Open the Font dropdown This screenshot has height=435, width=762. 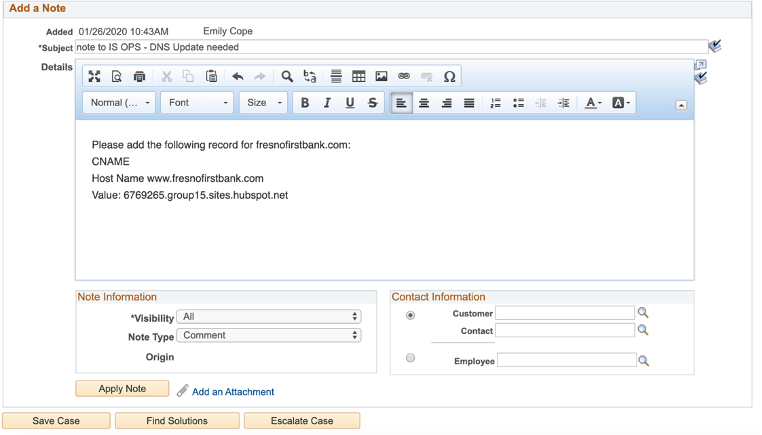pyautogui.click(x=197, y=103)
